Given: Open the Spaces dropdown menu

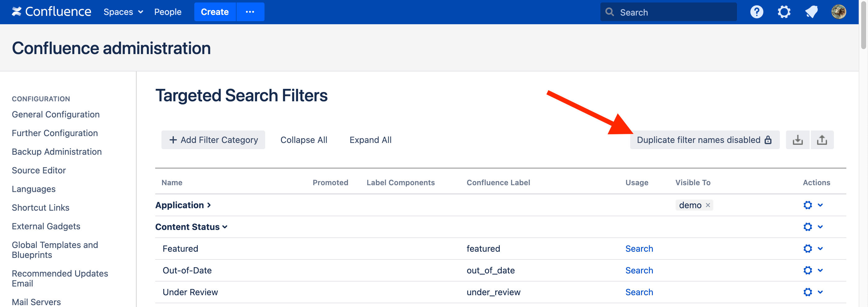Looking at the screenshot, I should point(123,12).
